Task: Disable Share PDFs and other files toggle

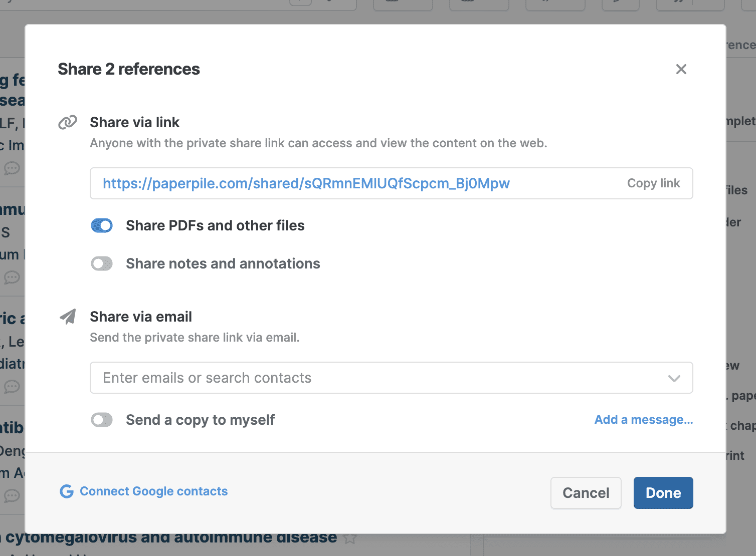Action: click(102, 225)
